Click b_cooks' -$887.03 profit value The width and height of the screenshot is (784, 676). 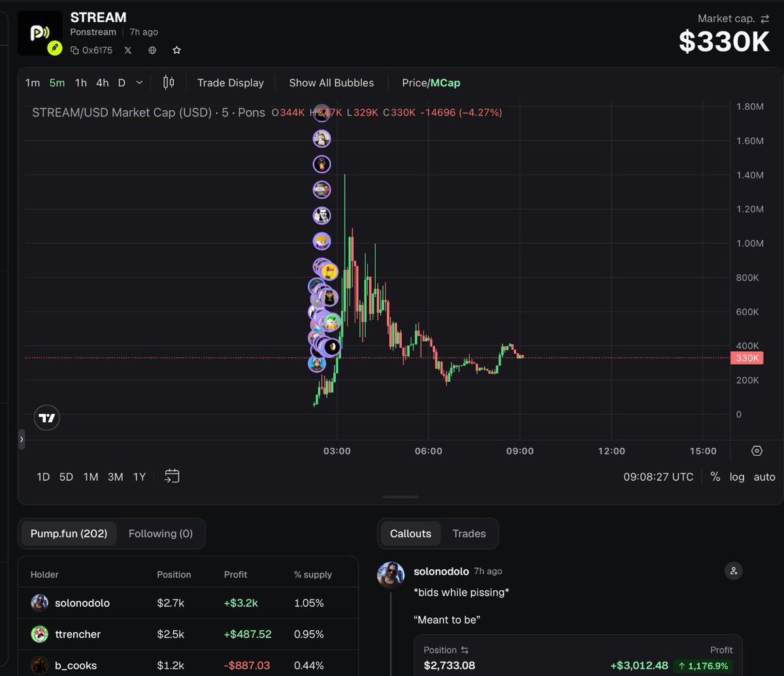click(x=248, y=666)
